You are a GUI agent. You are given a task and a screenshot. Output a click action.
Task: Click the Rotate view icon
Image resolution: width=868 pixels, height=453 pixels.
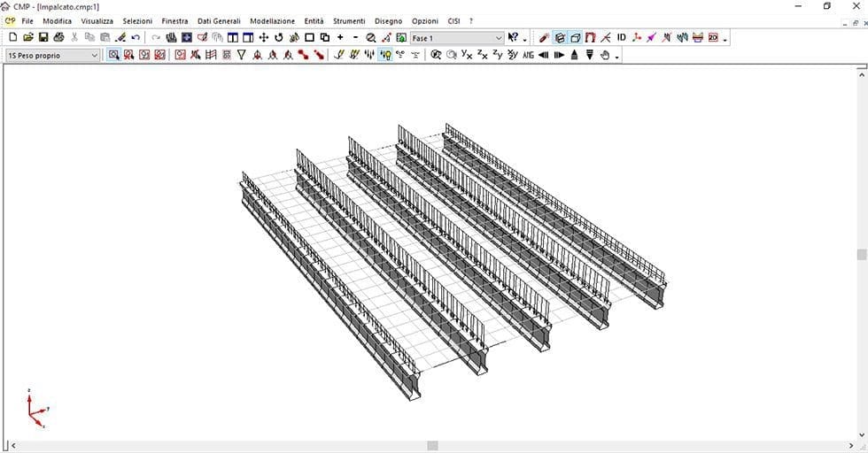click(278, 38)
